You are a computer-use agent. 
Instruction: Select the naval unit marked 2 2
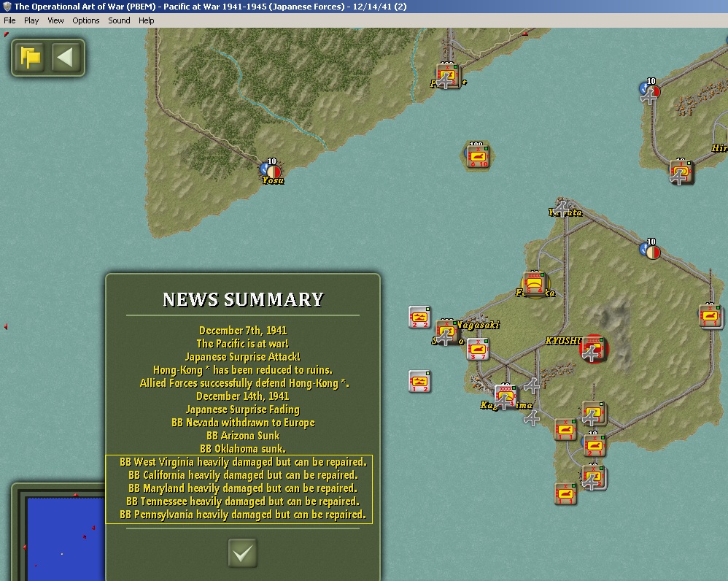pyautogui.click(x=419, y=318)
